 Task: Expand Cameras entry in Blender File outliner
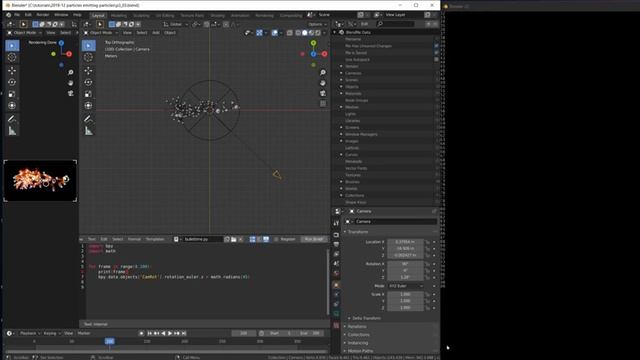click(x=342, y=73)
